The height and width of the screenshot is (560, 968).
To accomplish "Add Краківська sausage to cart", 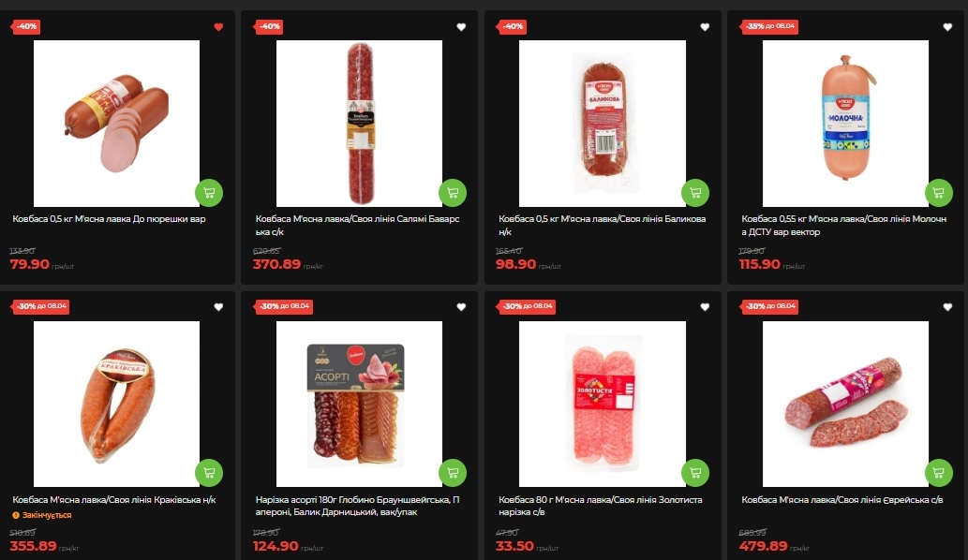I will tap(209, 473).
